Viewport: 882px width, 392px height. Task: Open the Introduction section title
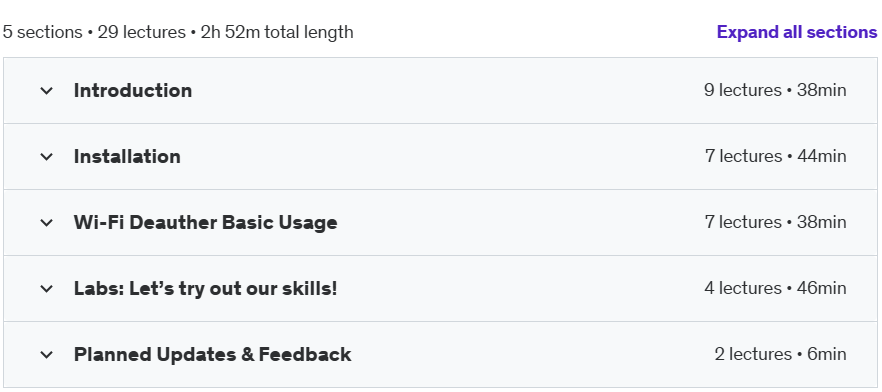point(133,91)
